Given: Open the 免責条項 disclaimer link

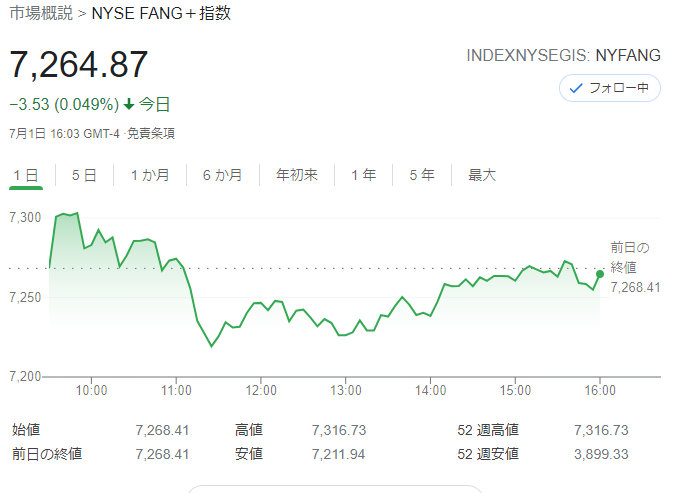Looking at the screenshot, I should [151, 134].
